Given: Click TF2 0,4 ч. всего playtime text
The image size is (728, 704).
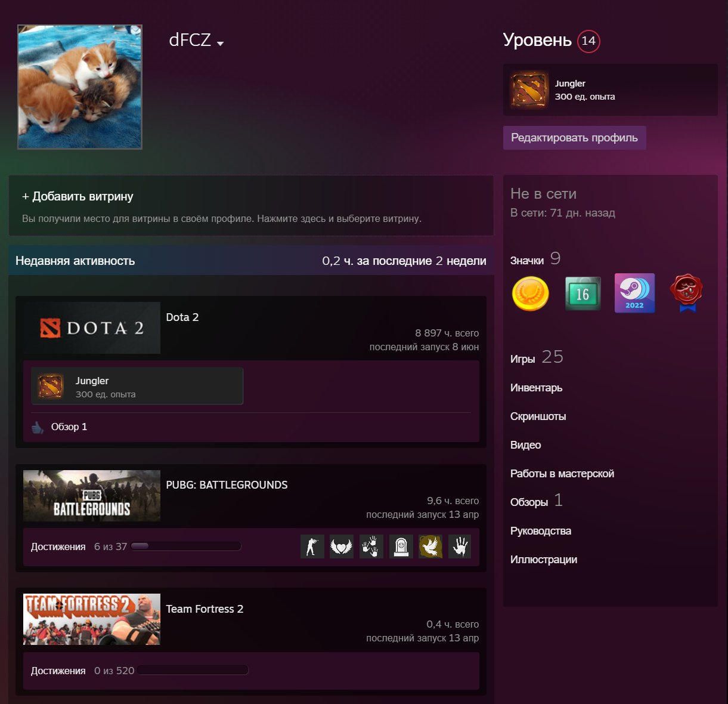Looking at the screenshot, I should pos(453,624).
